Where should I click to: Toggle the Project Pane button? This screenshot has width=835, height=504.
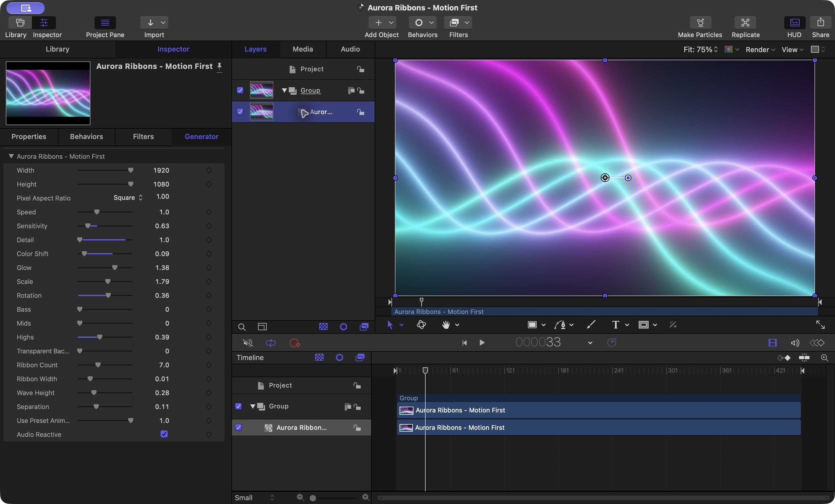coord(105,23)
